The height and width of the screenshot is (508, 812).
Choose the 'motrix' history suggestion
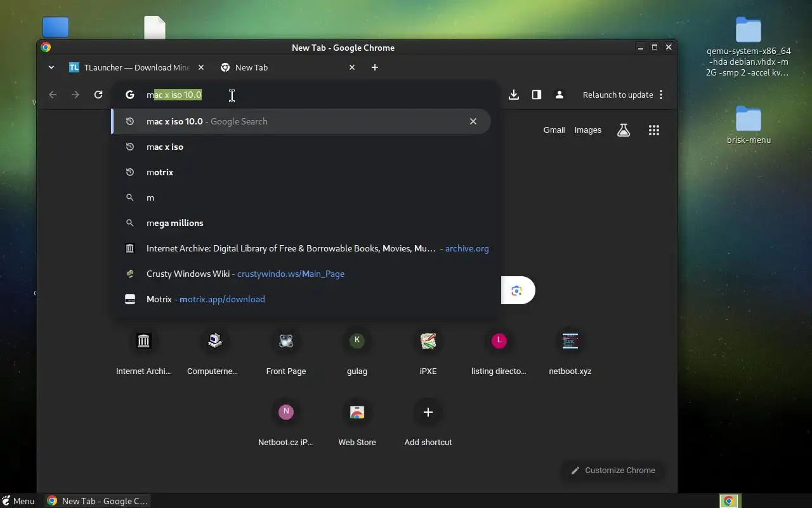(x=301, y=172)
